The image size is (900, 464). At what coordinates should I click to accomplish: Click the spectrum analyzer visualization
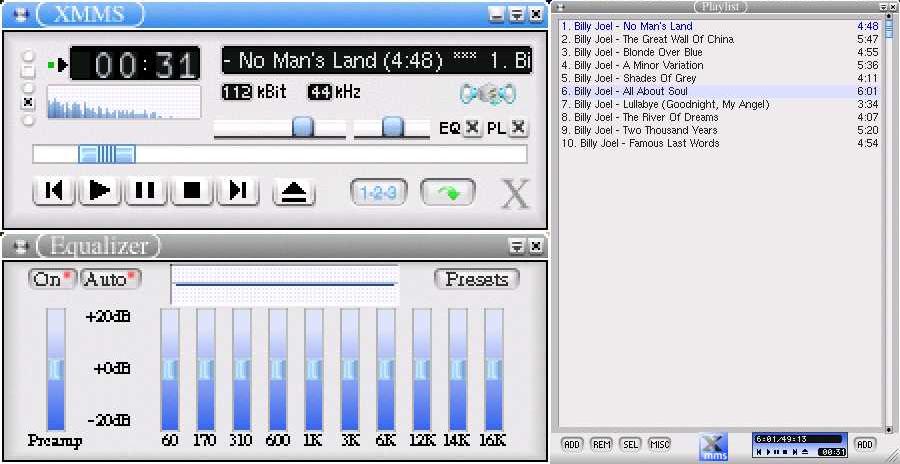(123, 102)
